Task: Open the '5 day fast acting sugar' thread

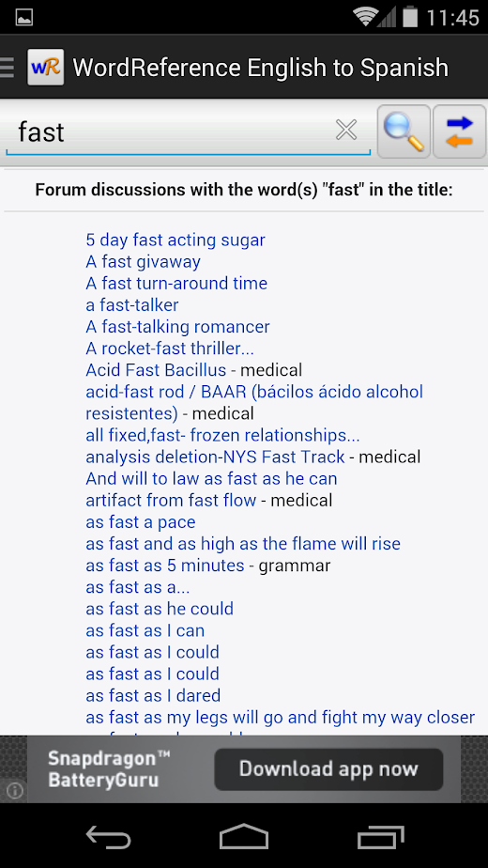Action: pos(175,240)
